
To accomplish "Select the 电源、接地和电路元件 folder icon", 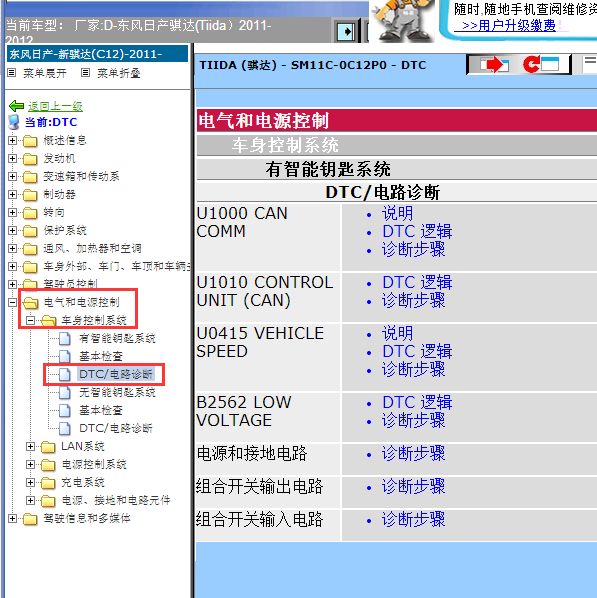I will point(48,501).
